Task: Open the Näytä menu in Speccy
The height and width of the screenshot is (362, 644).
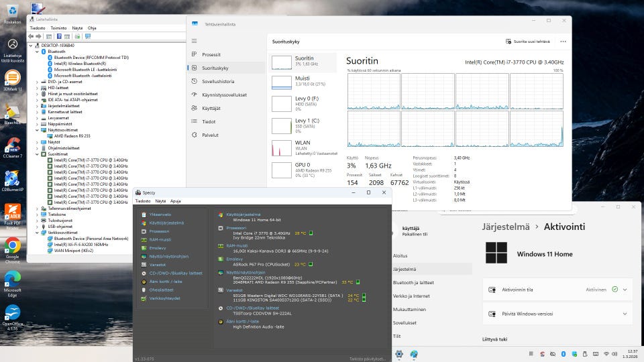Action: tap(160, 200)
